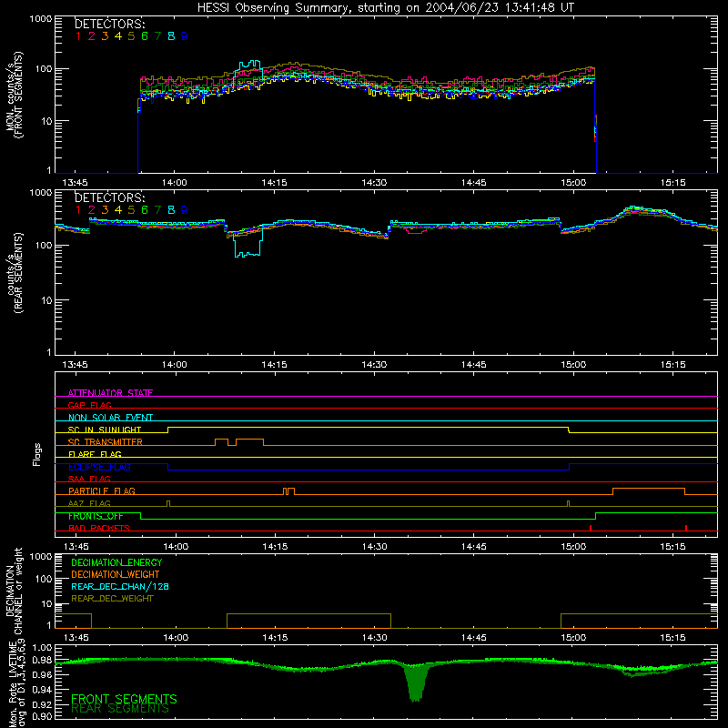Screen dimensions: 728x728
Task: Click the FRONTS_OFF flag label
Action: tap(96, 516)
